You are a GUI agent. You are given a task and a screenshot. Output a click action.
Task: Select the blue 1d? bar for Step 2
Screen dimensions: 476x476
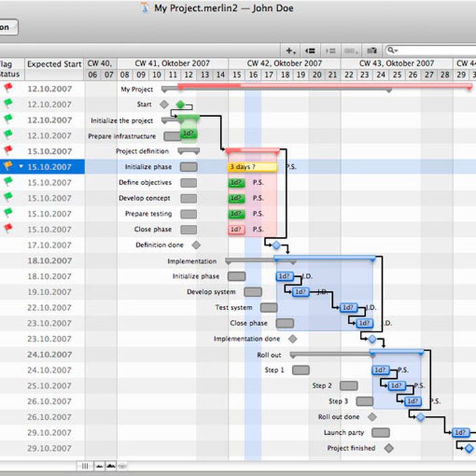[x=397, y=386]
